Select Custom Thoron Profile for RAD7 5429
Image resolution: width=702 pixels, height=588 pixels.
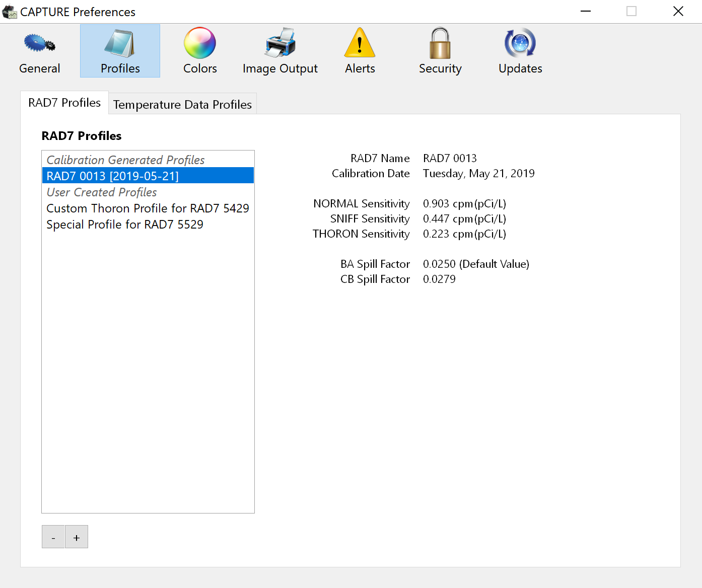pyautogui.click(x=148, y=208)
